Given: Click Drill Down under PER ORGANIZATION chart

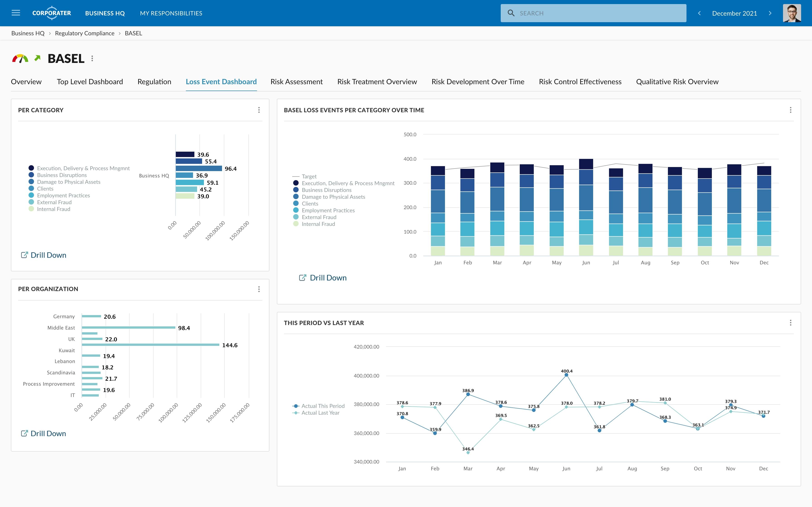Looking at the screenshot, I should coord(43,433).
